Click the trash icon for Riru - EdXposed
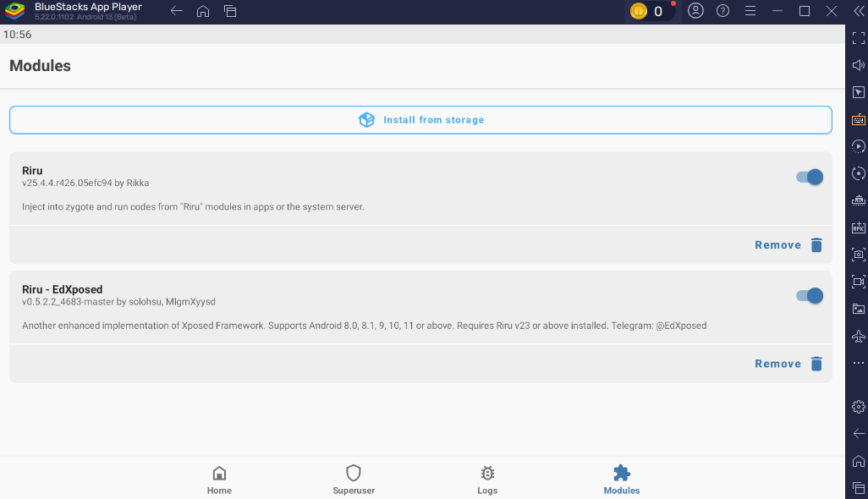This screenshot has height=499, width=868. [x=816, y=364]
